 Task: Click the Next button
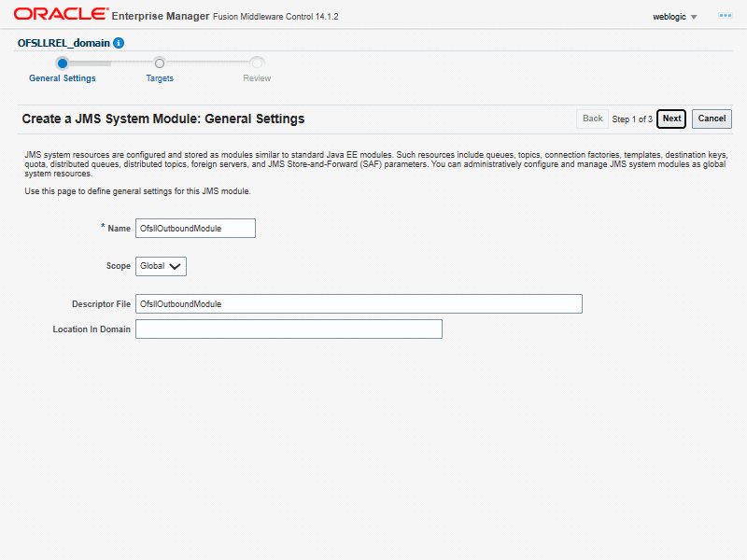pos(671,119)
